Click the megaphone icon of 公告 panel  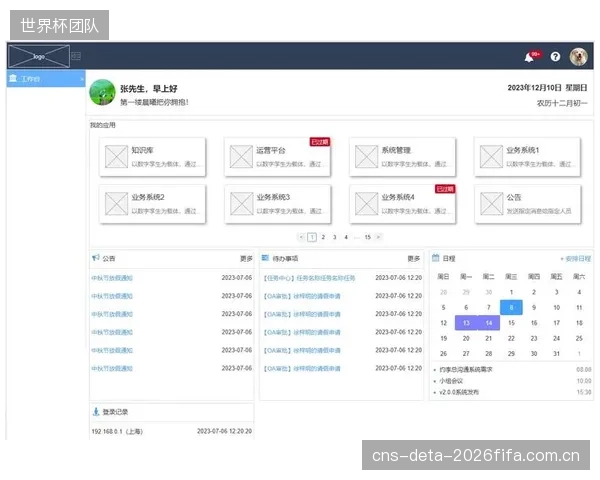(x=96, y=258)
